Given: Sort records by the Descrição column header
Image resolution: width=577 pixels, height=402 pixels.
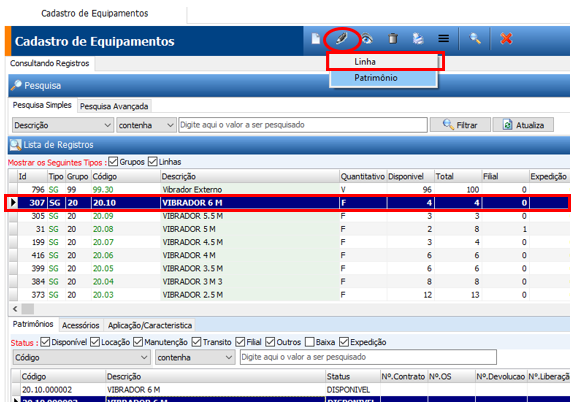Looking at the screenshot, I should tap(249, 176).
